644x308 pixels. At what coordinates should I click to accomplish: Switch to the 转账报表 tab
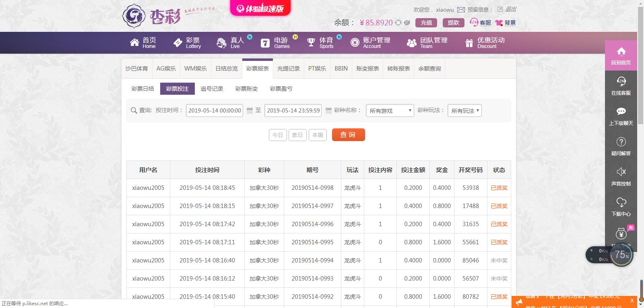point(398,69)
